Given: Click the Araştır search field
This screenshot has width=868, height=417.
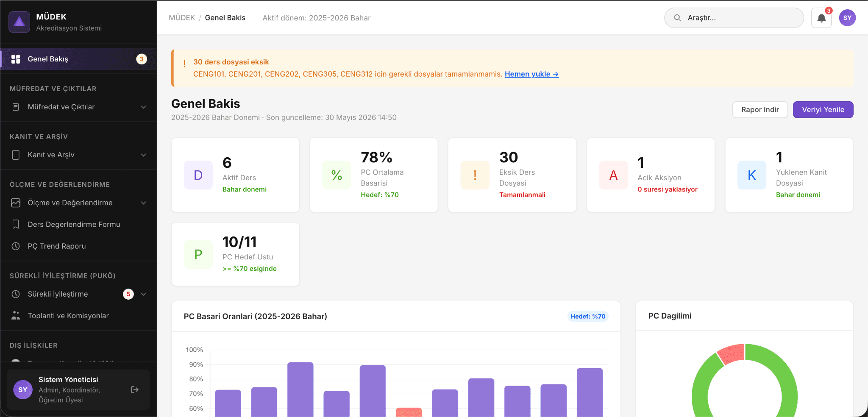Looking at the screenshot, I should (x=734, y=18).
